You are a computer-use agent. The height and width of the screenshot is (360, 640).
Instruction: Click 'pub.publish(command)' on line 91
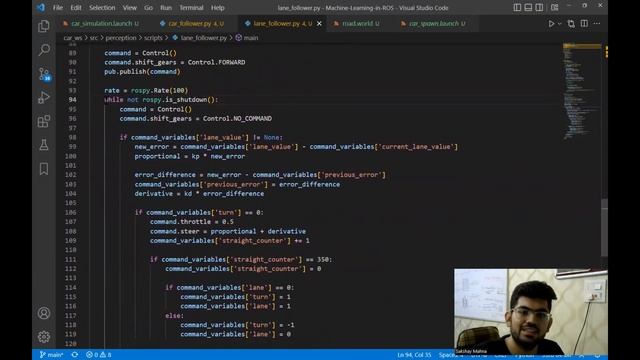142,71
